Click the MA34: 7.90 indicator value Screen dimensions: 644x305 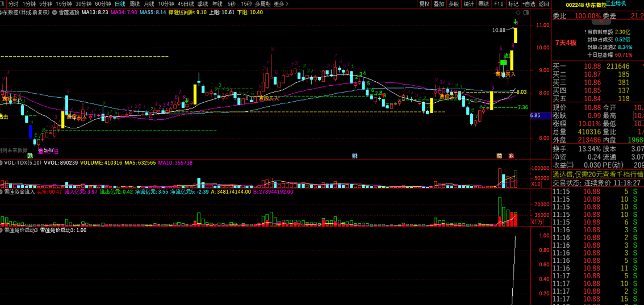[124, 12]
